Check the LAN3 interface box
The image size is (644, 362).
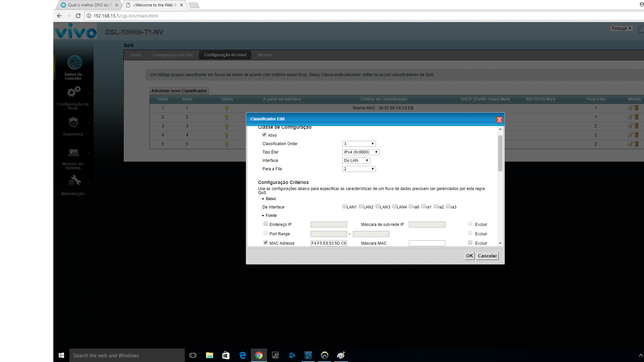tap(378, 206)
